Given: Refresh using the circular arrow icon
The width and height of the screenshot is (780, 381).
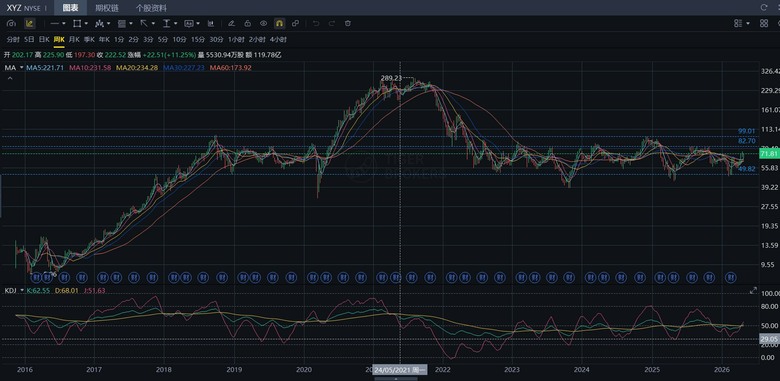Looking at the screenshot, I should 764,7.
